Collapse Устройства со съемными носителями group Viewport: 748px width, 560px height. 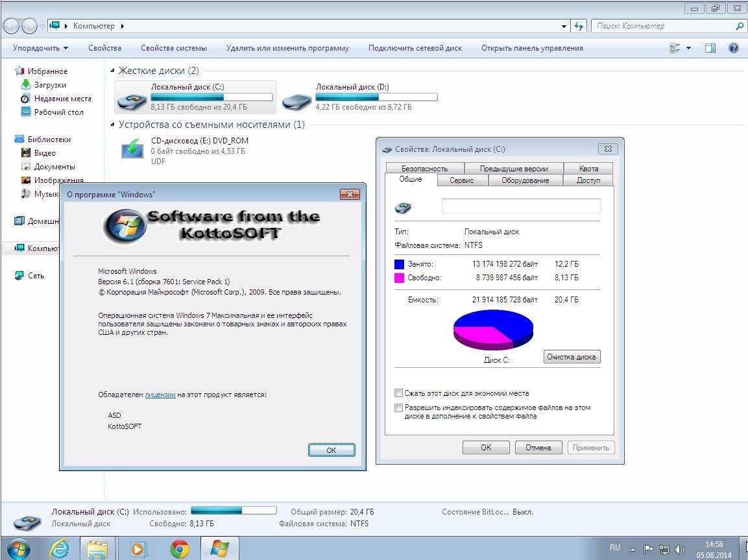(x=113, y=125)
